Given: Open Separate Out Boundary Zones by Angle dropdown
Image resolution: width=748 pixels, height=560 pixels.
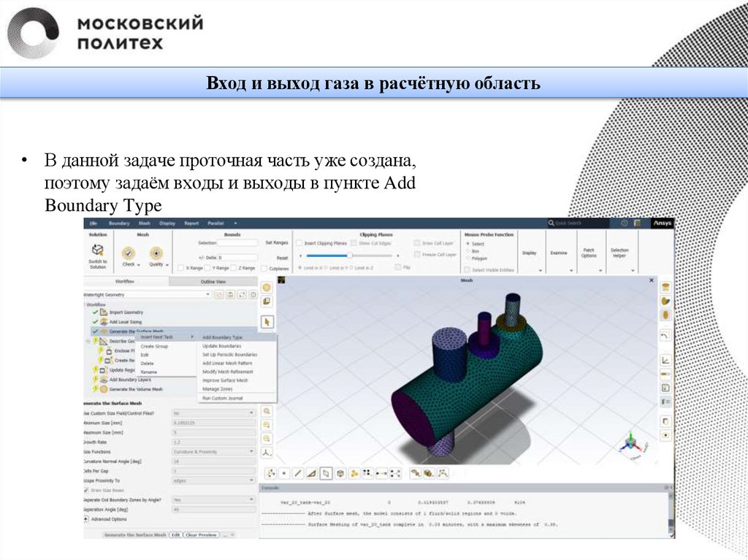Looking at the screenshot, I should click(213, 499).
